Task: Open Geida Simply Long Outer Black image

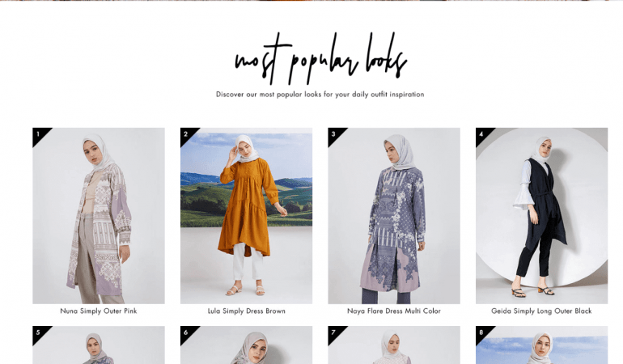Action: 542,216
